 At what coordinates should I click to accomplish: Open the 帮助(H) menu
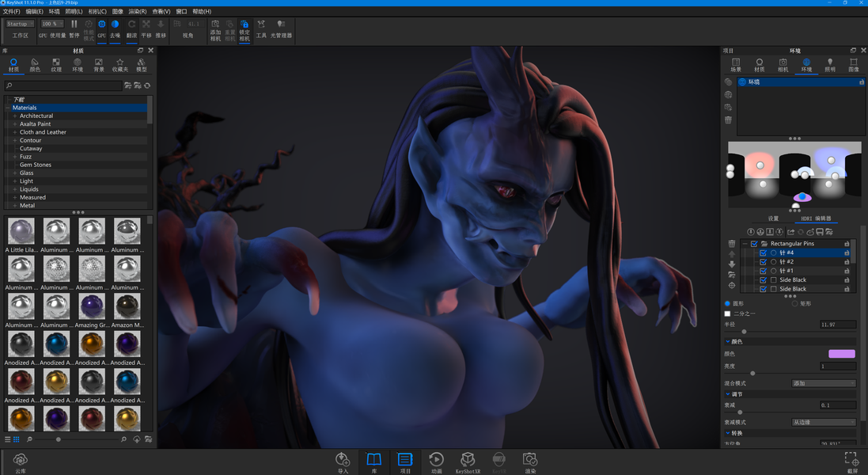pyautogui.click(x=202, y=12)
